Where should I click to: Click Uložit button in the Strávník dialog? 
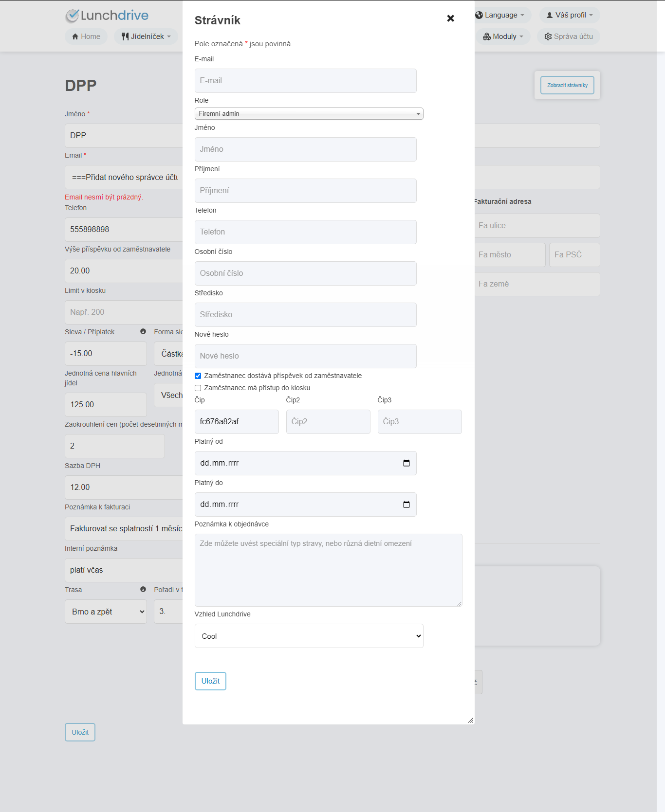click(x=210, y=681)
